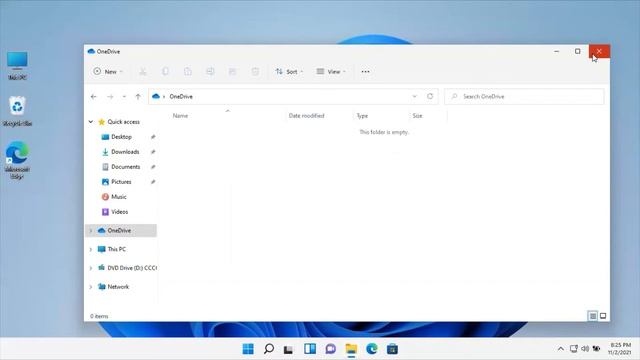Open Music in Quick access

pyautogui.click(x=119, y=197)
